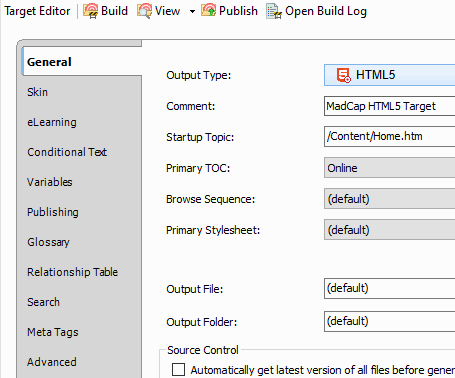The height and width of the screenshot is (378, 455).
Task: Click the Publish toolbar icon
Action: coord(208,11)
